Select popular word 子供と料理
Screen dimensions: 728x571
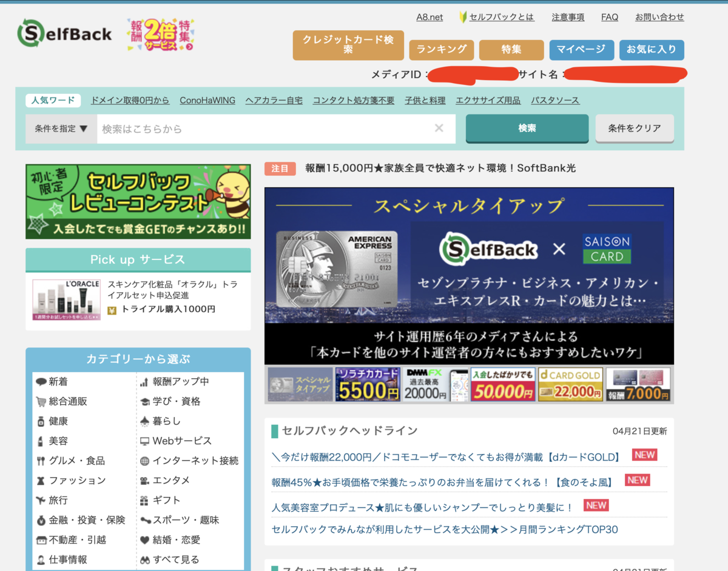coord(425,100)
